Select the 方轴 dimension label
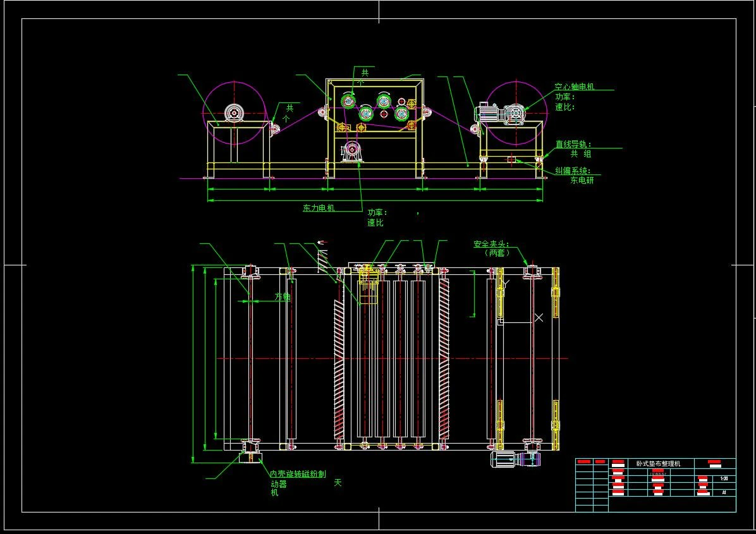This screenshot has height=534, width=756. pyautogui.click(x=283, y=297)
